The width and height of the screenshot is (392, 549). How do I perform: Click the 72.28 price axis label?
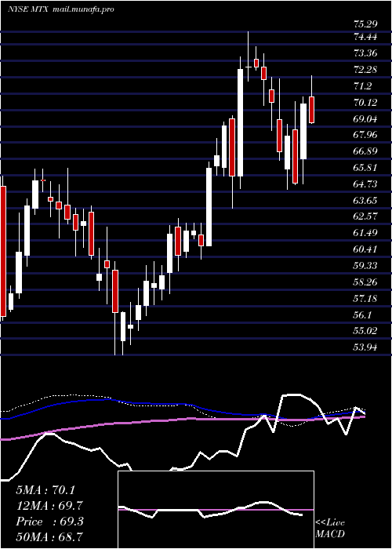pos(365,70)
